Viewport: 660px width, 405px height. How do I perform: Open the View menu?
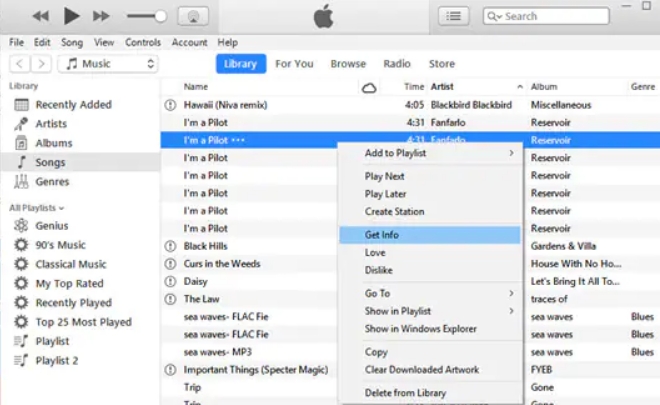click(x=104, y=43)
